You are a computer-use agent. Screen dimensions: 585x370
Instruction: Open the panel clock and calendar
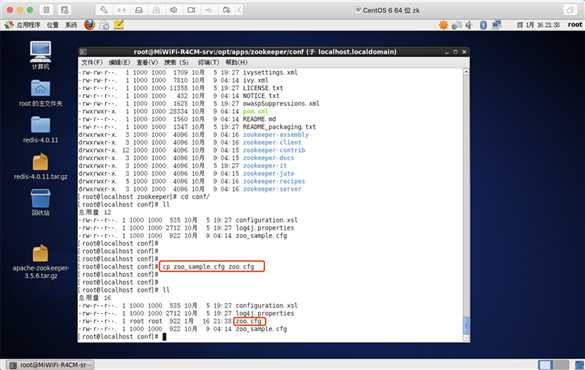538,25
